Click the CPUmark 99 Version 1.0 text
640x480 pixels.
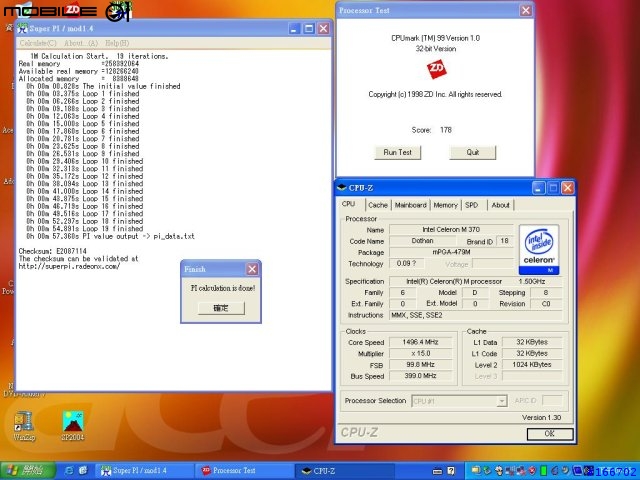[x=436, y=38]
